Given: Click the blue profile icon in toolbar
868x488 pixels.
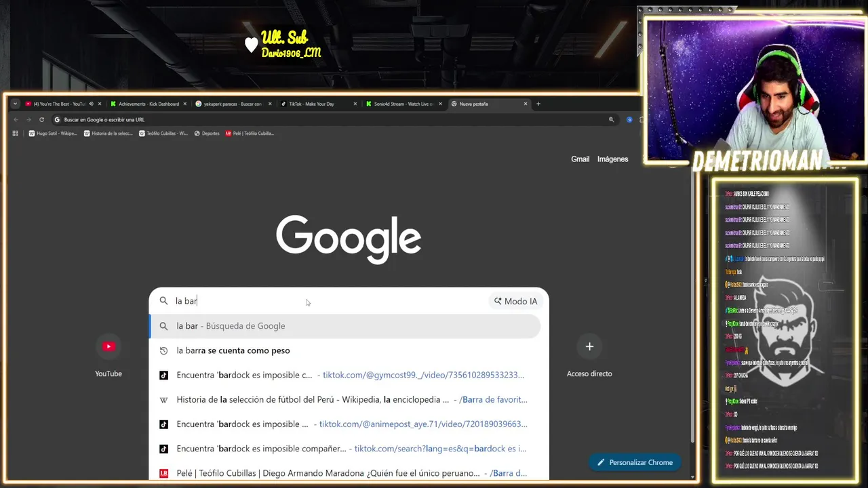Looking at the screenshot, I should coord(629,119).
